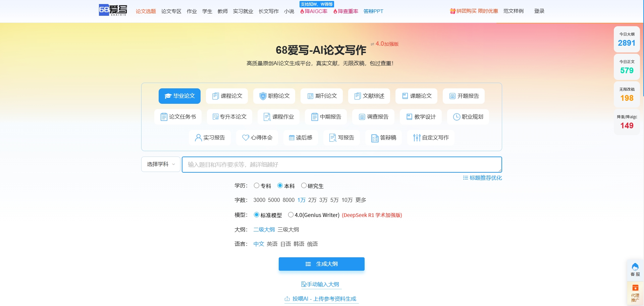Viewport: 644px width, 306px height.
Task: Set language to 日语
Action: pyautogui.click(x=285, y=244)
